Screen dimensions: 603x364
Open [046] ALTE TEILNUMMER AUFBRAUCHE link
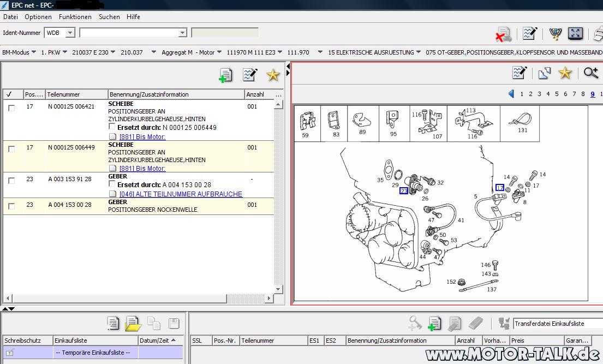[181, 194]
